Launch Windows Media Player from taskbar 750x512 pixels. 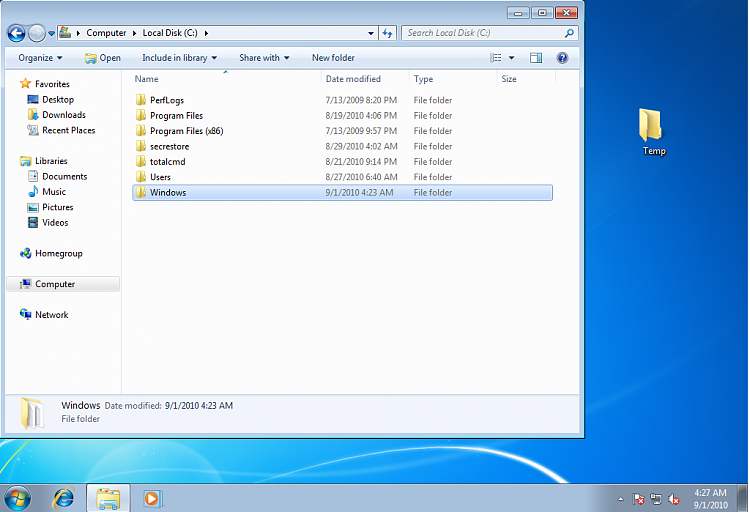(152, 499)
